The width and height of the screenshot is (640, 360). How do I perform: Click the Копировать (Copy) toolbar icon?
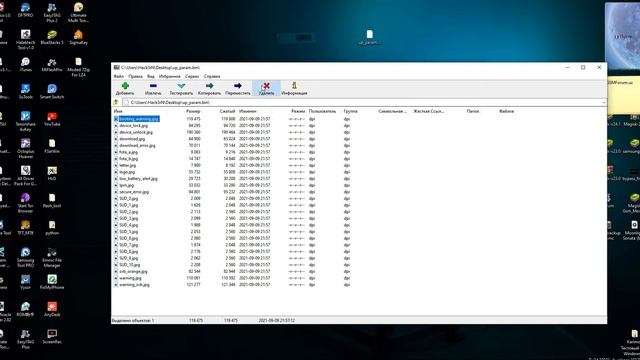pyautogui.click(x=209, y=86)
